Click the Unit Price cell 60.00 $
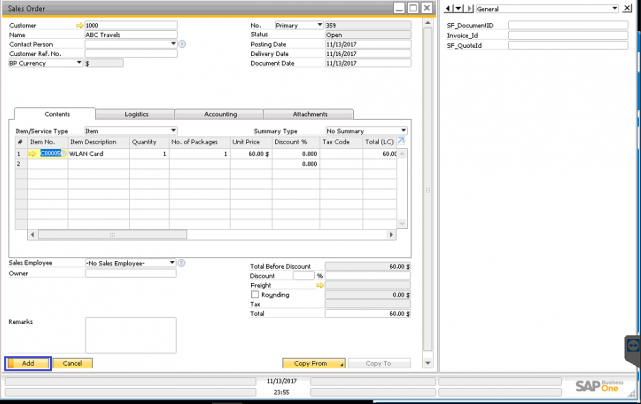The image size is (641, 404). pos(251,154)
